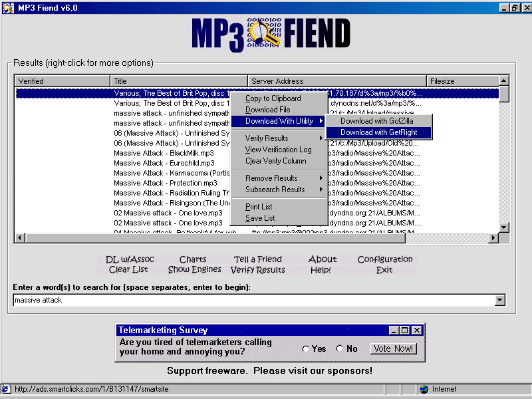The image size is (532, 399).
Task: Sort by the Filesize column header
Action: point(463,81)
